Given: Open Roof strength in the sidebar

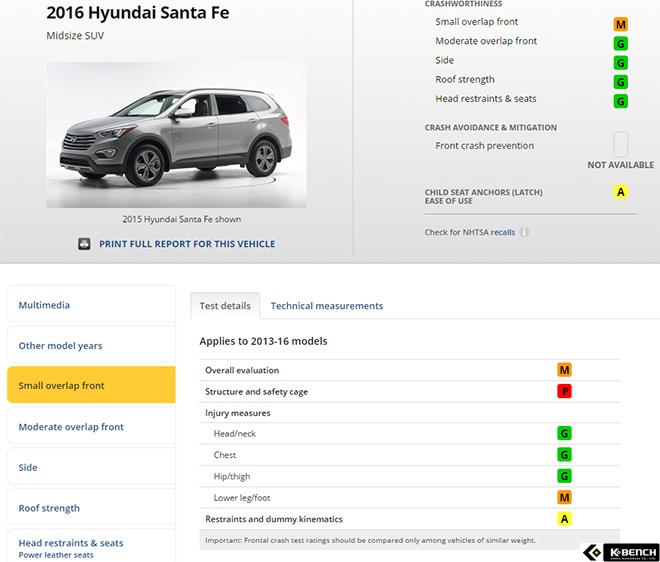Looking at the screenshot, I should 91,507.
